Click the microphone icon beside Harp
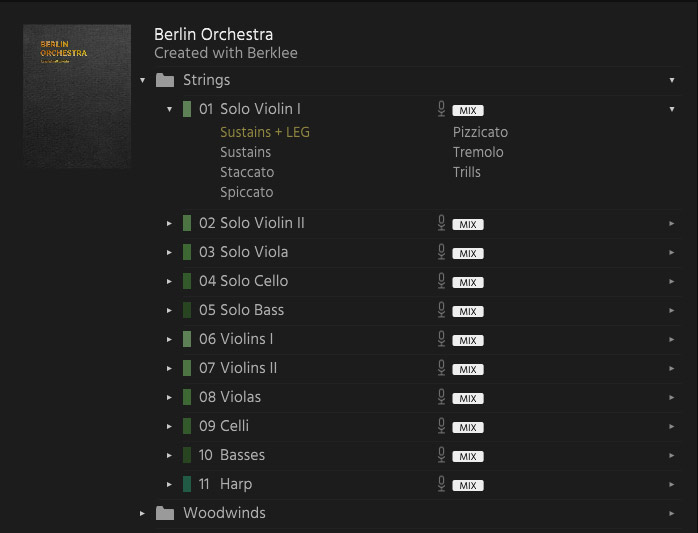 pyautogui.click(x=441, y=485)
